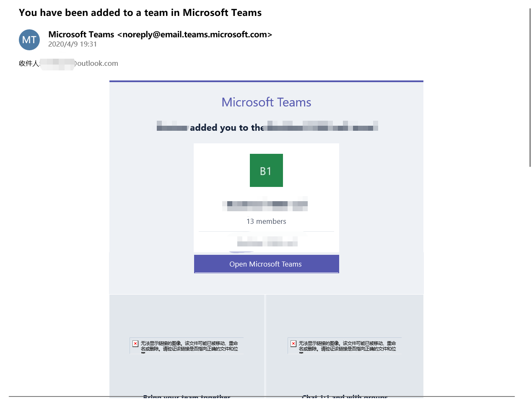Image resolution: width=532 pixels, height=399 pixels.
Task: Click the right broken image placeholder text
Action: click(x=348, y=346)
